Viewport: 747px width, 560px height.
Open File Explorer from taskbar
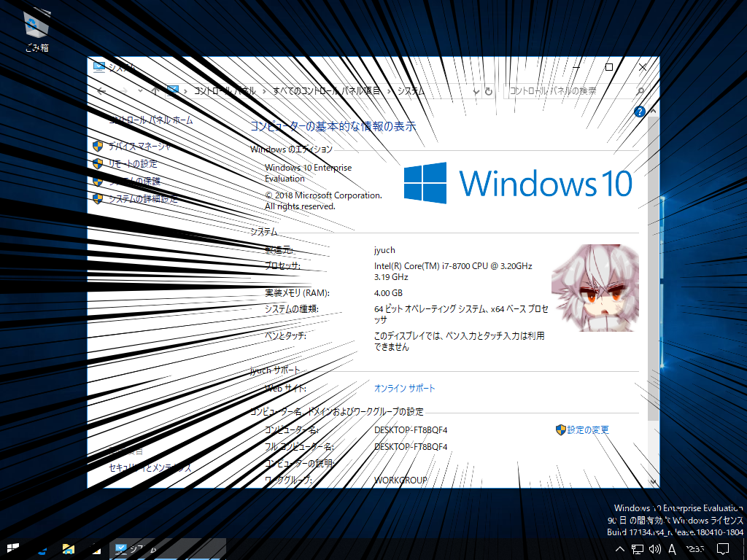click(x=68, y=549)
